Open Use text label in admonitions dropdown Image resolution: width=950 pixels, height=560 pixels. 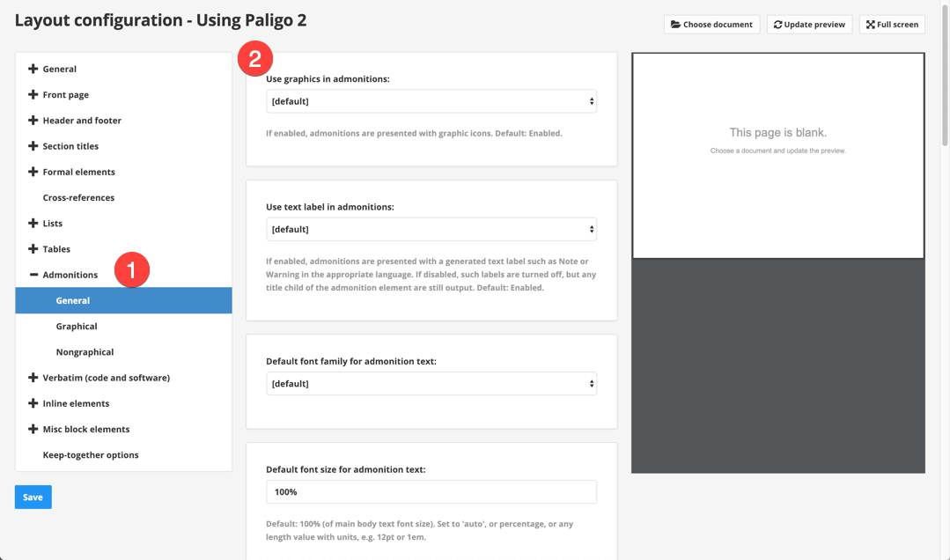point(431,230)
